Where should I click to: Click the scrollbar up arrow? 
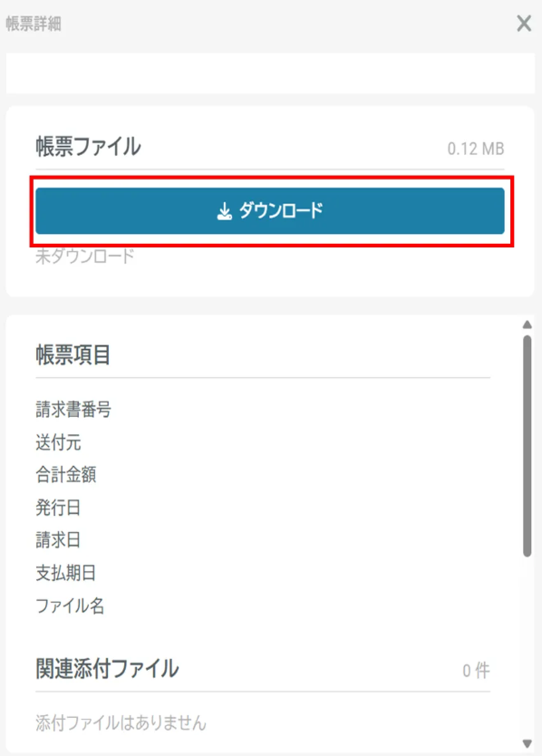(527, 325)
